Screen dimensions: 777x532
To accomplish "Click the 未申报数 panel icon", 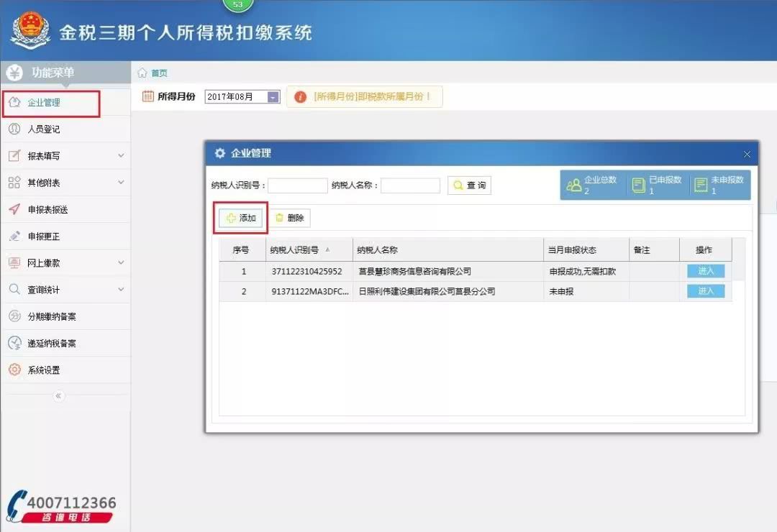I will click(700, 184).
